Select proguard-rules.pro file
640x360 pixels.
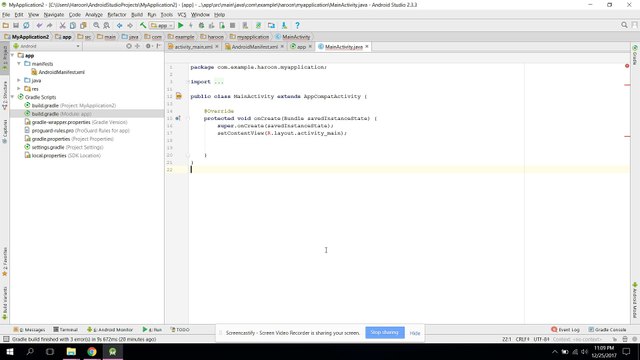point(77,131)
